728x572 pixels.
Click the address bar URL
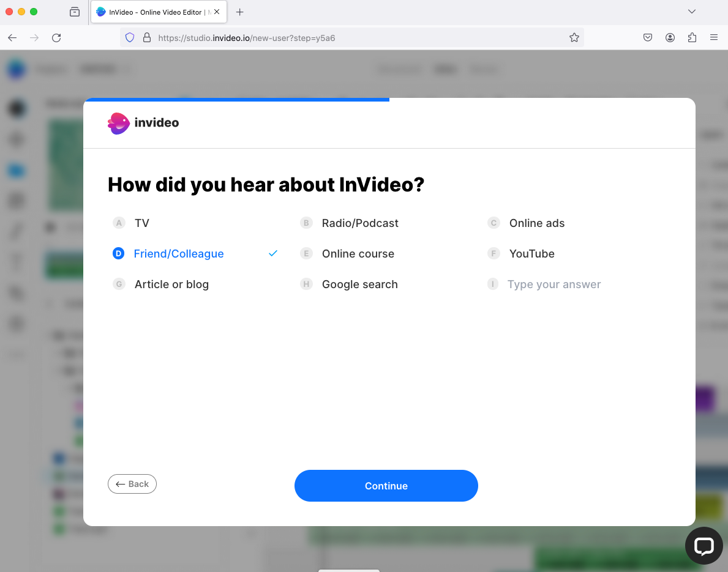point(247,38)
